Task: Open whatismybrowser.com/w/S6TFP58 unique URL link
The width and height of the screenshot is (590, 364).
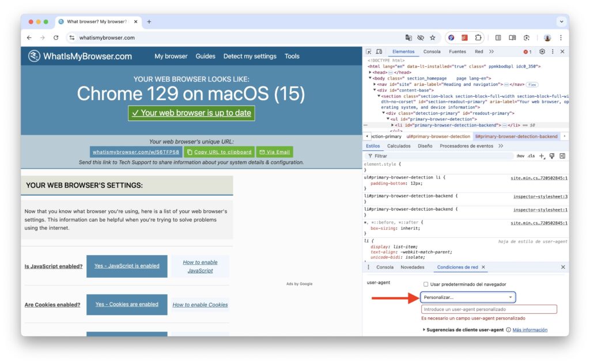Action: [136, 152]
